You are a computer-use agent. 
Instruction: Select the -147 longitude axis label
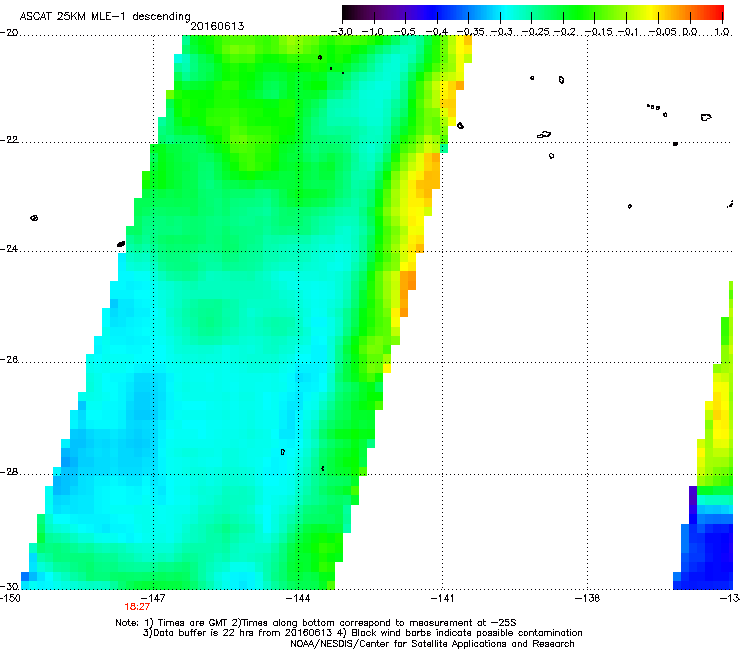(x=153, y=598)
